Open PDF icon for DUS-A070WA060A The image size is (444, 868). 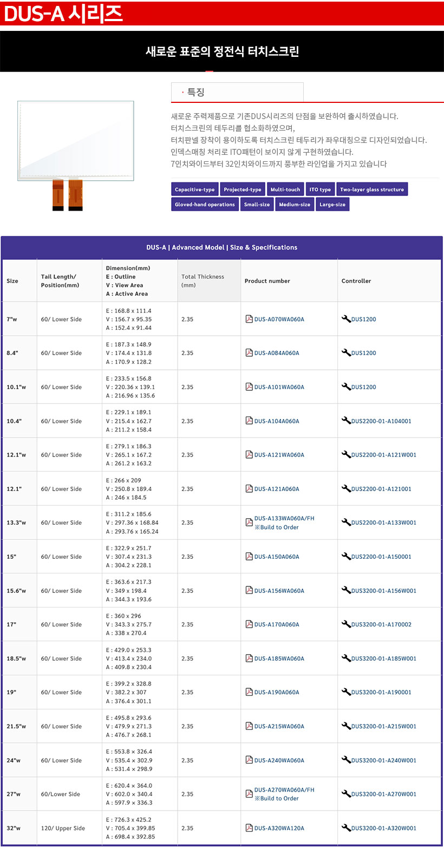coord(249,319)
